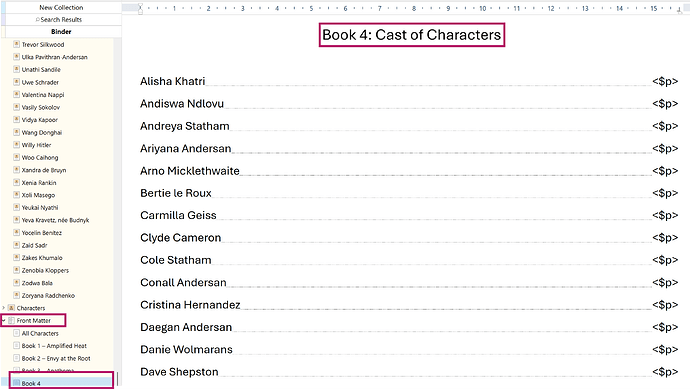Click the icon beside Yocelin Benitez
The width and height of the screenshot is (690, 389).
coord(16,232)
